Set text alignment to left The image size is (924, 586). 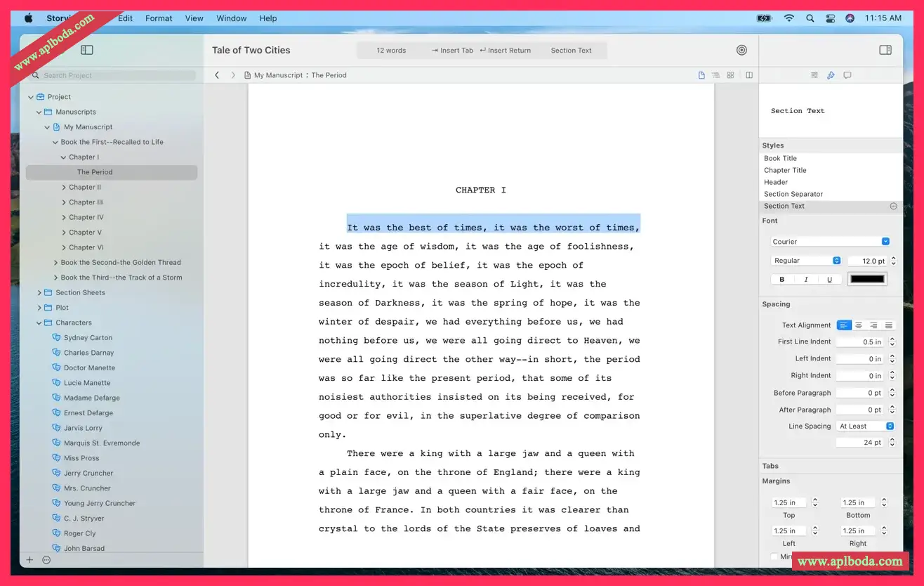844,325
